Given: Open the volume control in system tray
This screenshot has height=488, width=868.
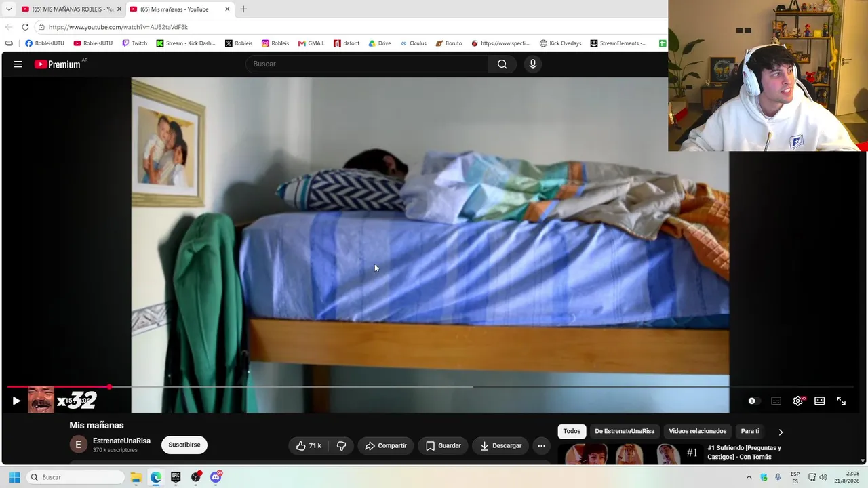Looking at the screenshot, I should (x=823, y=477).
